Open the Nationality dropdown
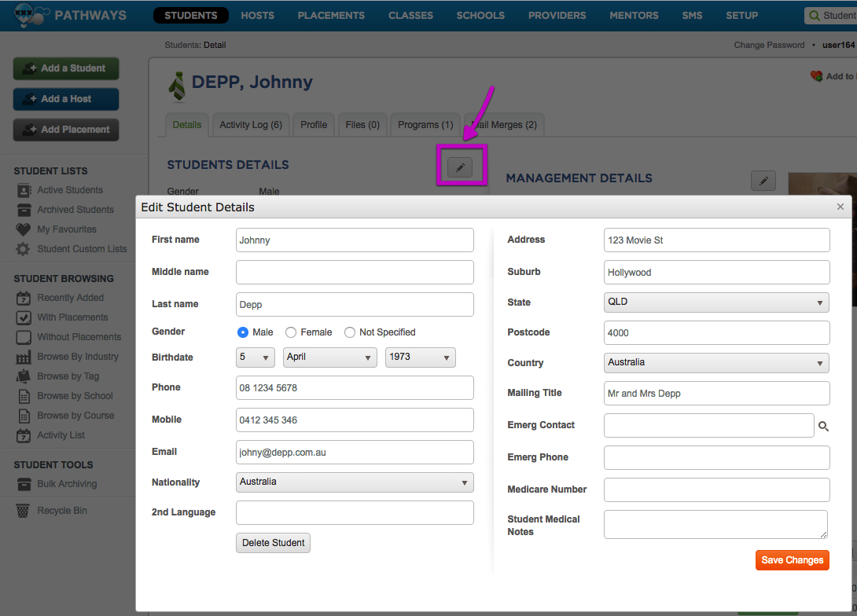Viewport: 857px width, 616px height. coord(355,482)
